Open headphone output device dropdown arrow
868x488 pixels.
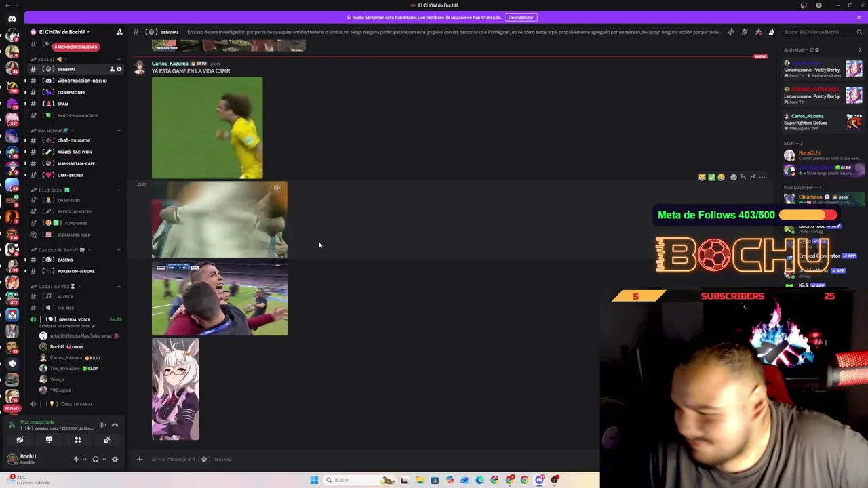[x=104, y=460]
